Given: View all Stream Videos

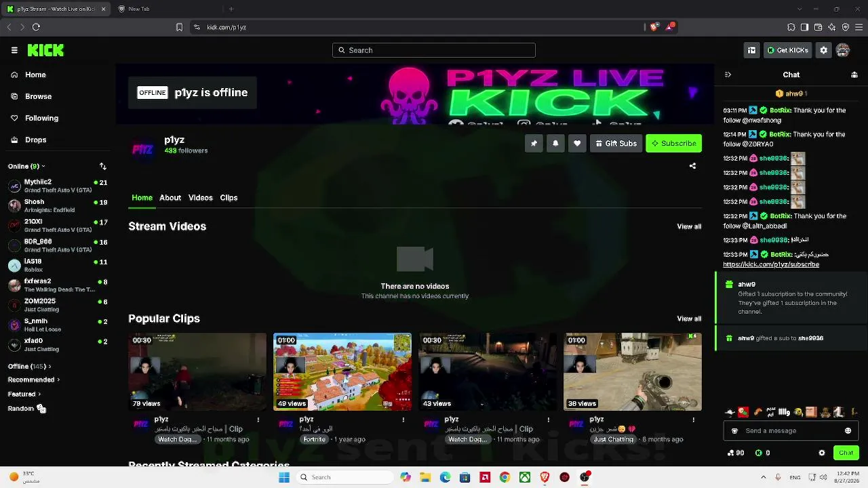Looking at the screenshot, I should (689, 226).
